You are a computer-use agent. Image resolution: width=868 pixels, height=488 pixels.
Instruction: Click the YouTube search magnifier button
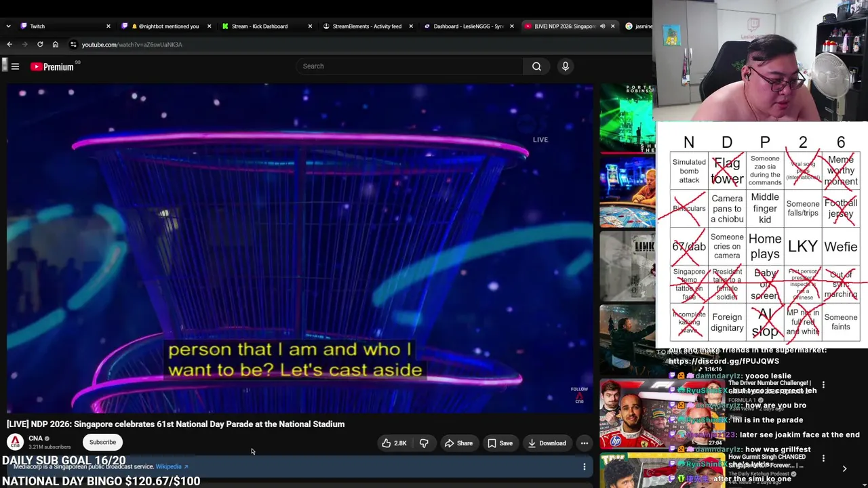536,66
